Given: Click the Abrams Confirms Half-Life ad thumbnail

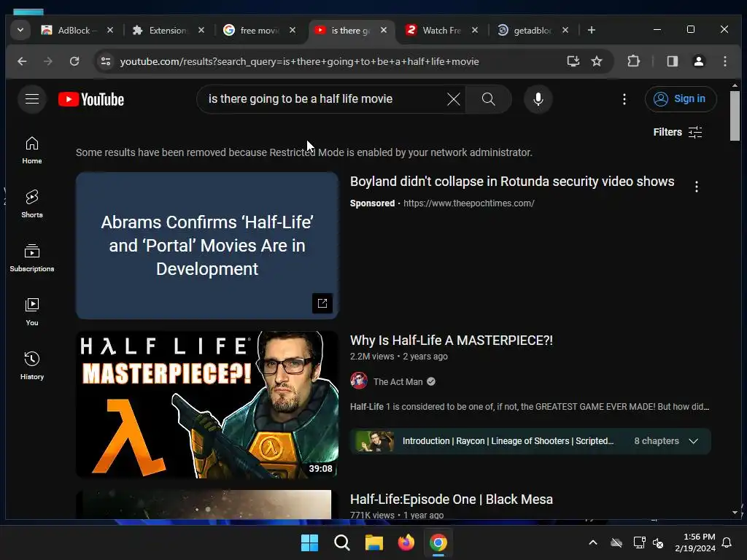Looking at the screenshot, I should (x=206, y=246).
